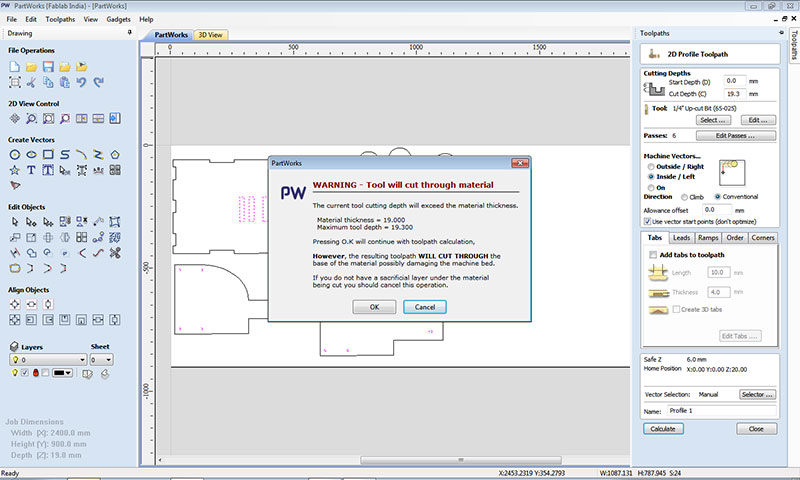The image size is (800, 480).
Task: Toggle the Create 3D tabs checkbox
Action: click(676, 309)
